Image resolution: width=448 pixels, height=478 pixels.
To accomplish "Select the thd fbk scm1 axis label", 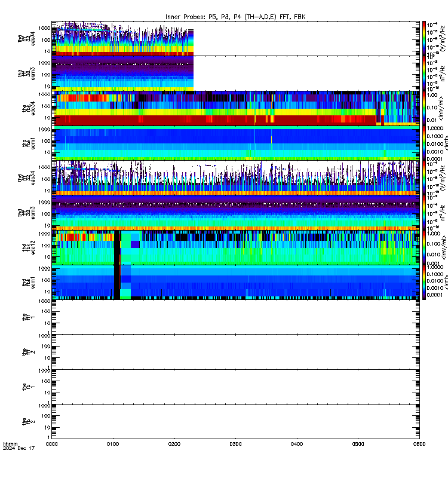I will click(x=29, y=283).
